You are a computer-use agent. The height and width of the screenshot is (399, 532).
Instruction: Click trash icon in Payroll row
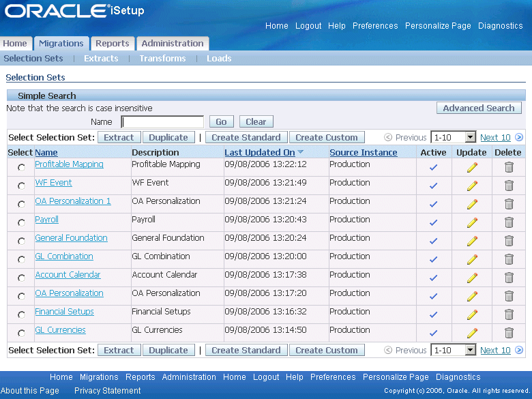pyautogui.click(x=509, y=222)
